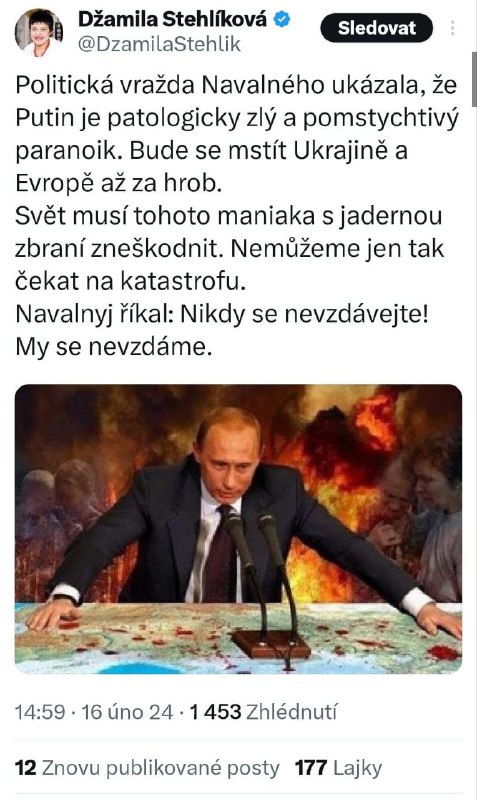This screenshot has width=477, height=800.
Task: Click the @DzamilaStehlik handle
Action: [159, 44]
